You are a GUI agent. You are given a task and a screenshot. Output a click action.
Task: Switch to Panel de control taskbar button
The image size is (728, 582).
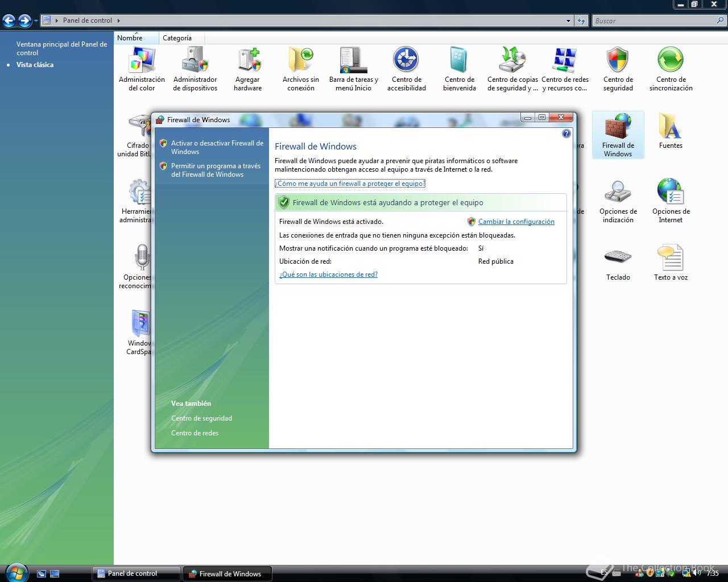coord(136,573)
